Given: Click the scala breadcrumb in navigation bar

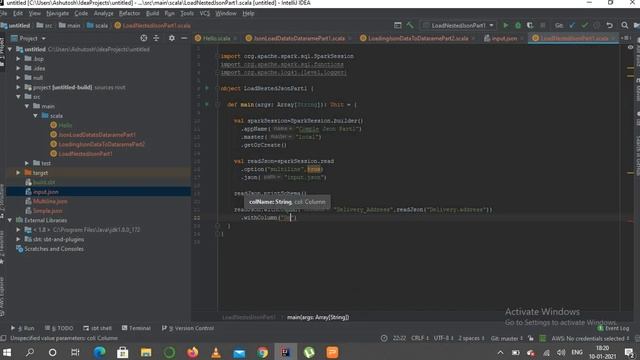Looking at the screenshot, I should pyautogui.click(x=98, y=25).
